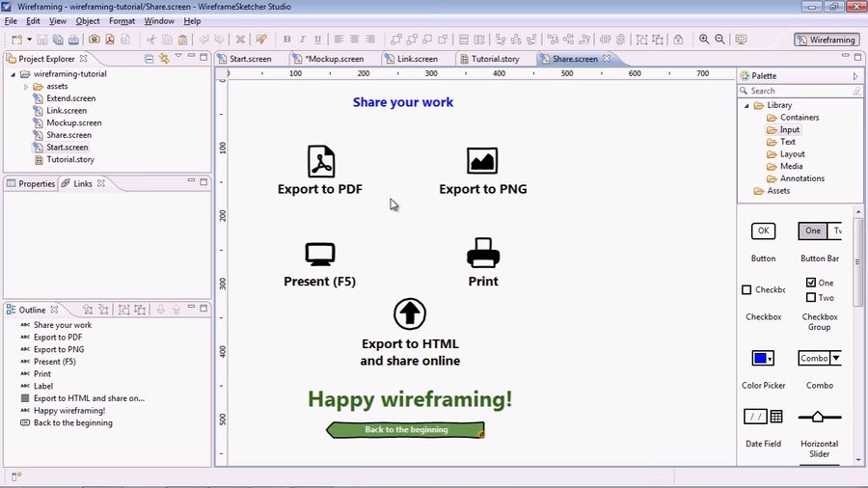Click the camera Export to PNG toolbar icon
The width and height of the screenshot is (868, 488).
point(95,40)
